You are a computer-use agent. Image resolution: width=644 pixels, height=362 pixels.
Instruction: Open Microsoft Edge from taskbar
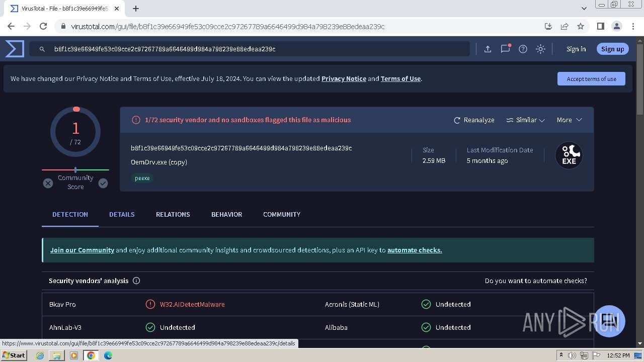(x=108, y=355)
